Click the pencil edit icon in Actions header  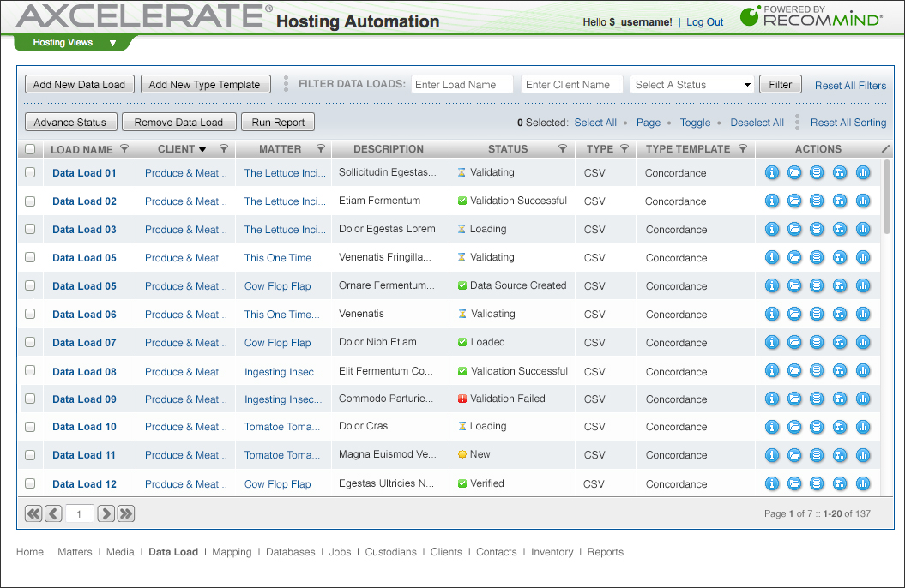pyautogui.click(x=885, y=149)
